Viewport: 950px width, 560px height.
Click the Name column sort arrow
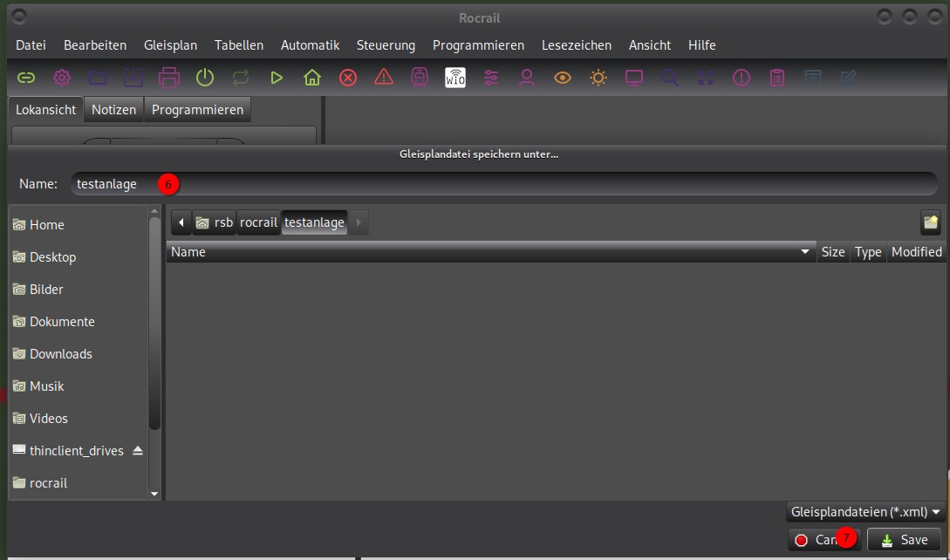coord(805,252)
